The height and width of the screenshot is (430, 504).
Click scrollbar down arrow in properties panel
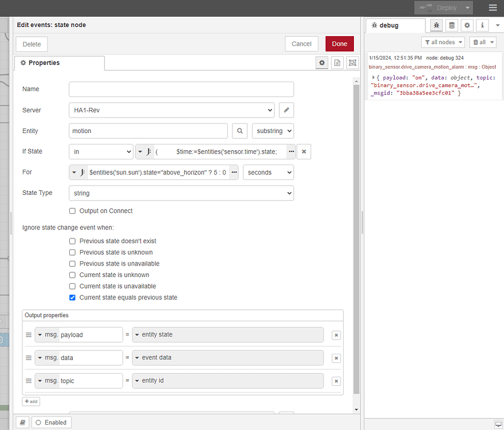[x=356, y=409]
